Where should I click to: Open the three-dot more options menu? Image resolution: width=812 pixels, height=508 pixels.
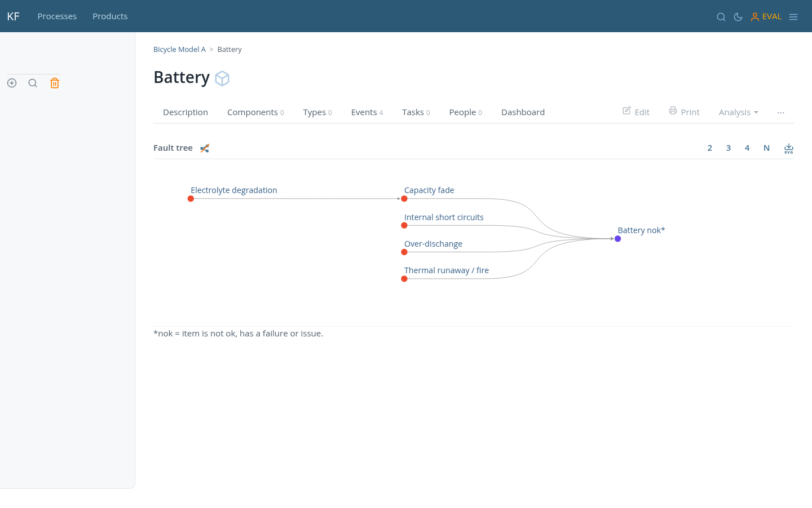click(780, 113)
